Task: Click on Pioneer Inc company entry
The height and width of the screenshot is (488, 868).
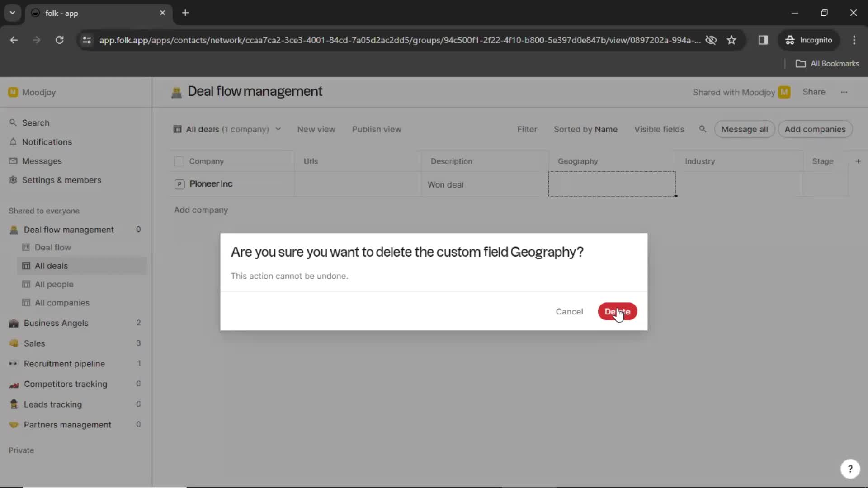Action: pyautogui.click(x=210, y=183)
